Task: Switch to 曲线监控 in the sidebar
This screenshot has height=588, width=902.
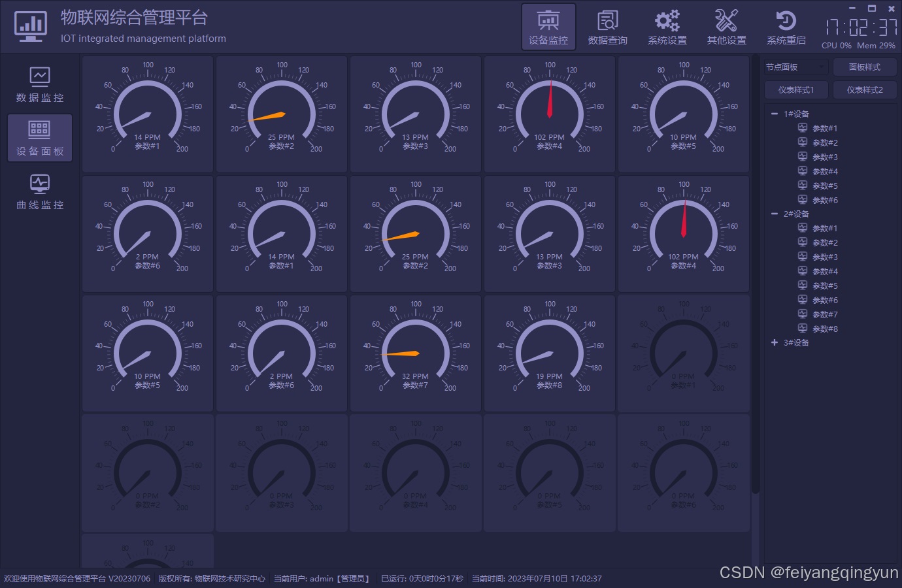Action: coord(40,191)
